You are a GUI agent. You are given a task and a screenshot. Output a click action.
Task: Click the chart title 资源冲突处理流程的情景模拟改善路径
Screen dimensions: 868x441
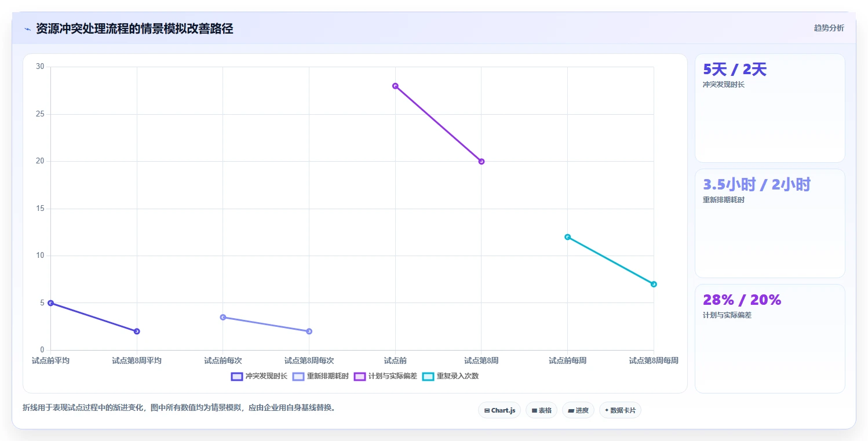tap(134, 29)
